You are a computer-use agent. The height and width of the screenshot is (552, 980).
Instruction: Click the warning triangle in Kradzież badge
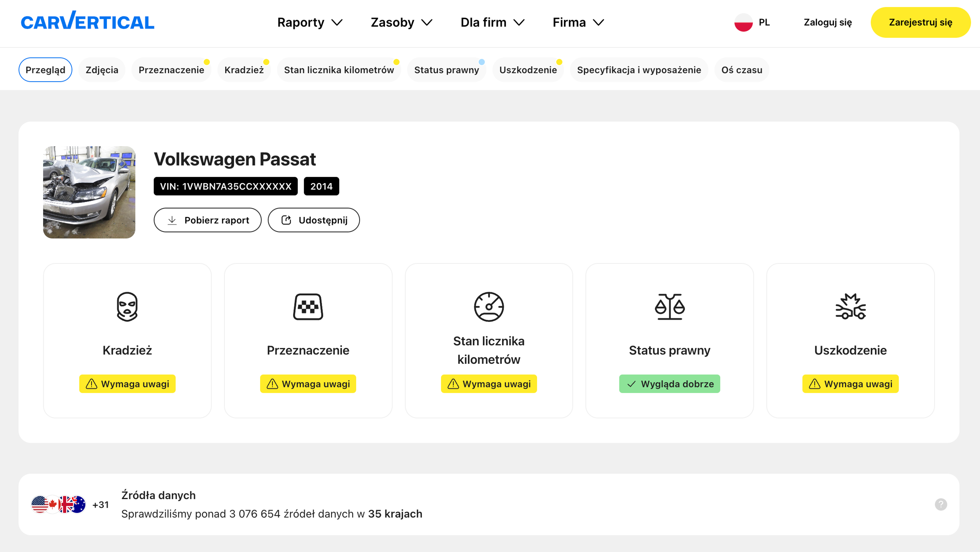tap(91, 384)
